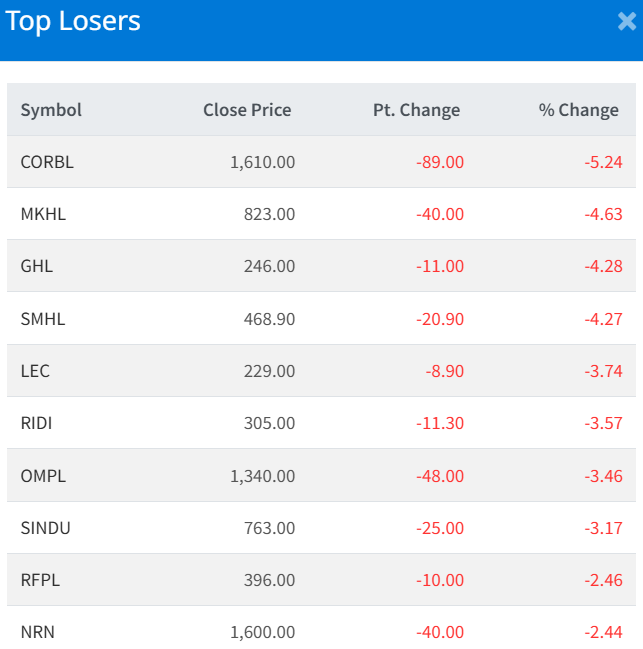Click OMPL close price 1,340.00
Image resolution: width=643 pixels, height=649 pixels.
[262, 476]
